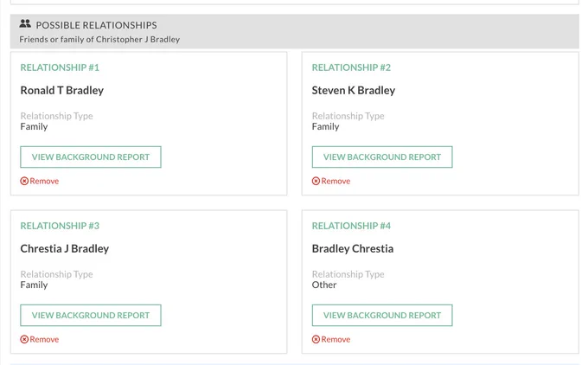View background report for Ronald T Bradley
588x365 pixels.
(x=91, y=157)
